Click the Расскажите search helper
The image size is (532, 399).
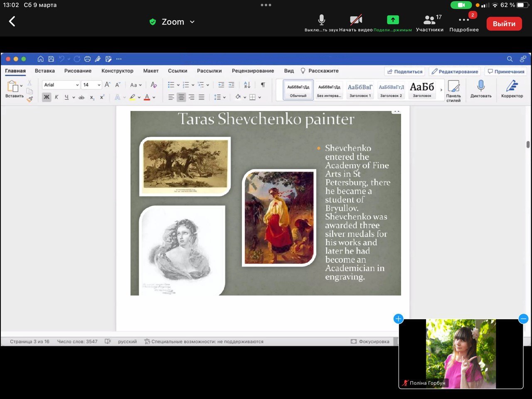pos(319,71)
